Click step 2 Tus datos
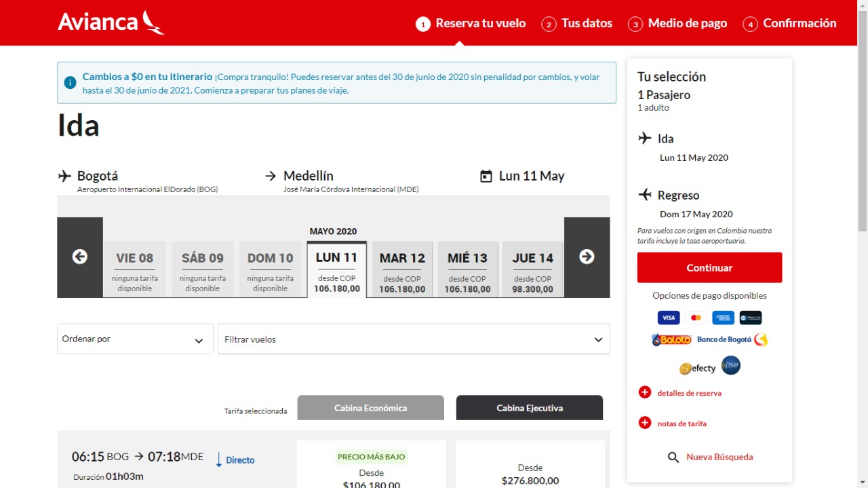This screenshot has width=868, height=488. point(577,24)
